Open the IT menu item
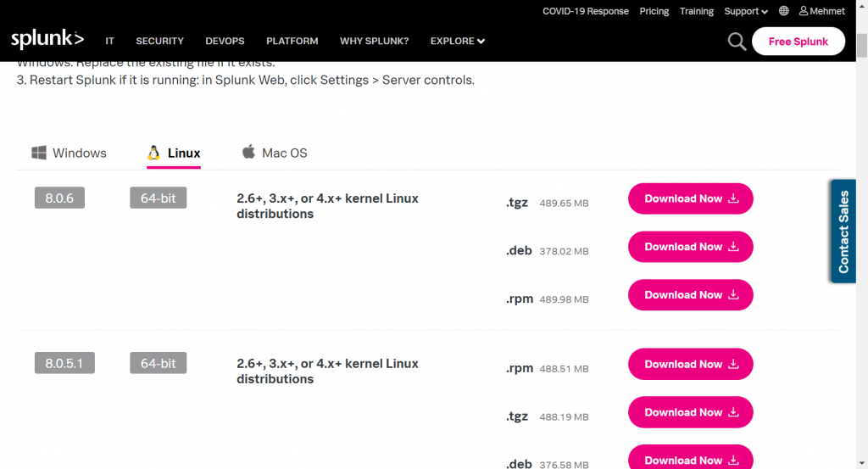Image resolution: width=868 pixels, height=469 pixels. point(109,41)
